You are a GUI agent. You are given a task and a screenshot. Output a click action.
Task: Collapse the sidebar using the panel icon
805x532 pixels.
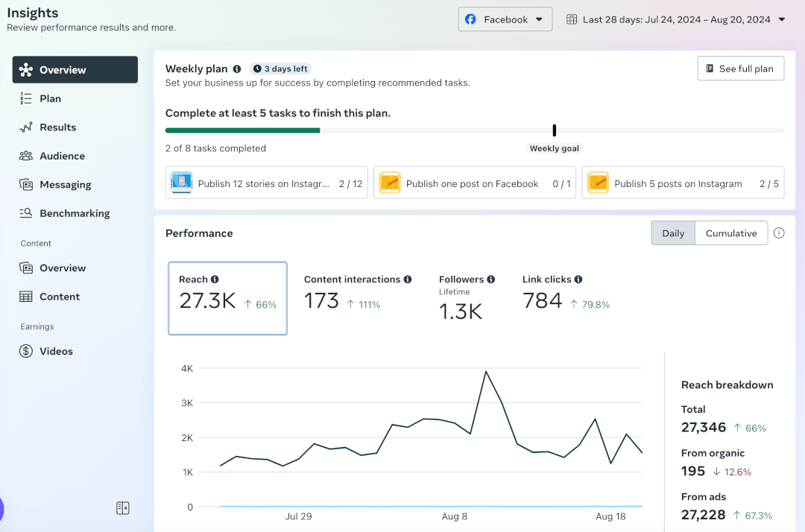tap(123, 508)
